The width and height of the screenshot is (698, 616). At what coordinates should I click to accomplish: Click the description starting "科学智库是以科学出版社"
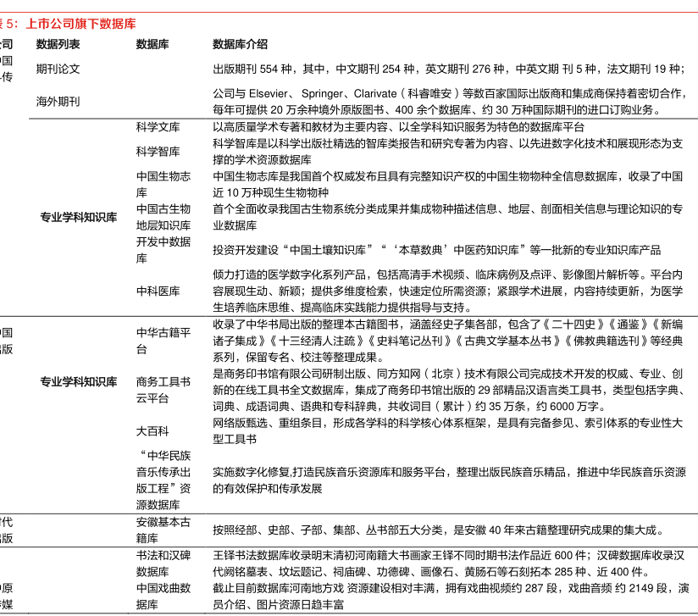coord(448,152)
